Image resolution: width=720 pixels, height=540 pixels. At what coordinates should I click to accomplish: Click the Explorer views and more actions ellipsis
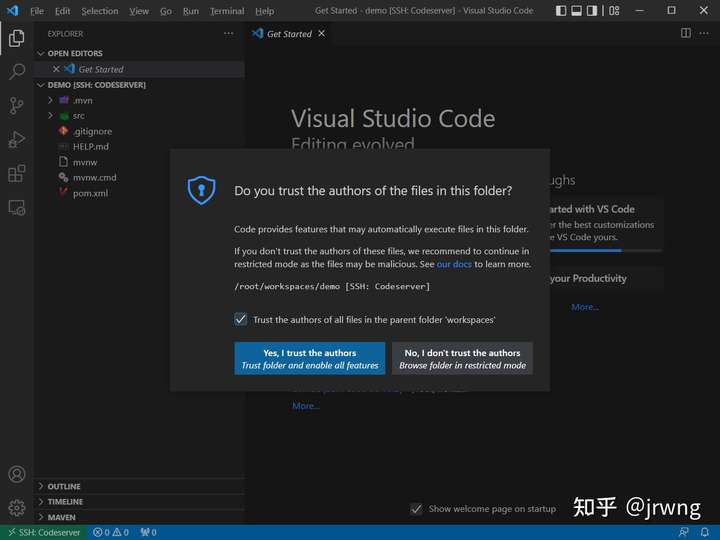[228, 34]
